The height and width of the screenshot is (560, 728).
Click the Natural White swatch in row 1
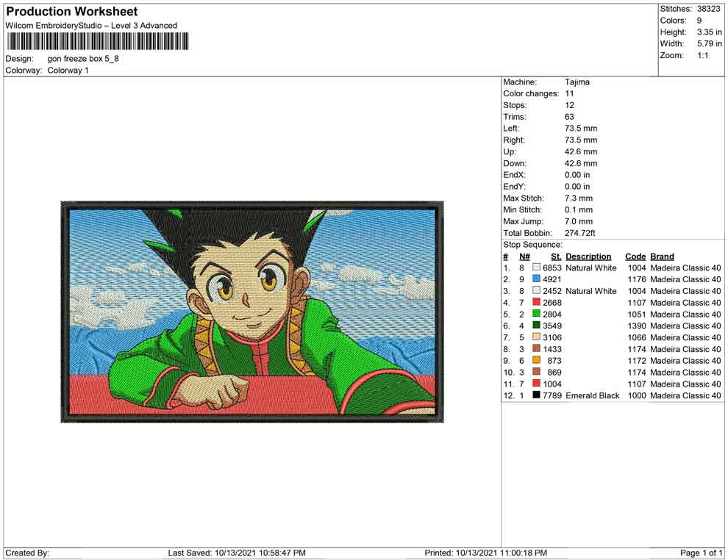coord(536,268)
